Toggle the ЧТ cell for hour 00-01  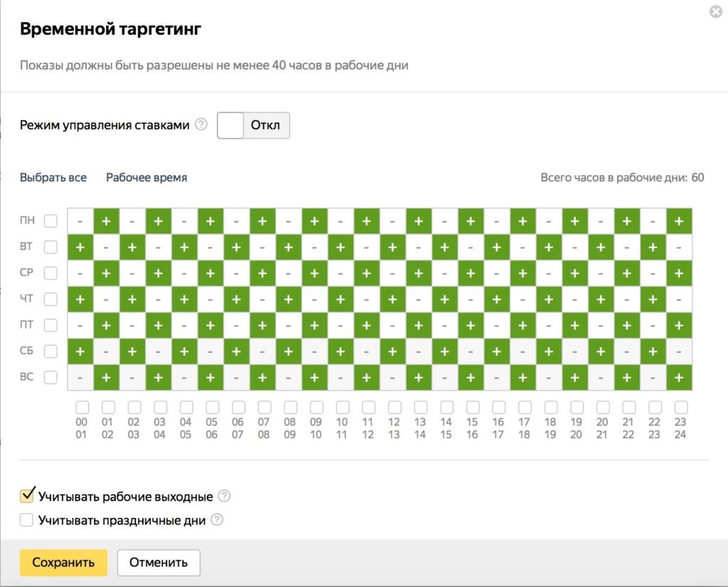coord(80,299)
